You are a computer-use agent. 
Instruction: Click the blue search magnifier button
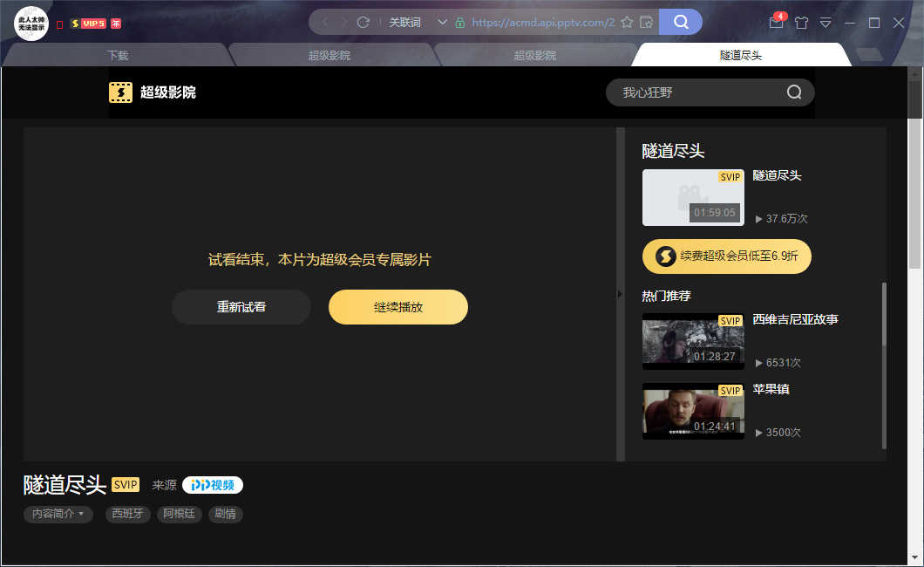pyautogui.click(x=681, y=22)
